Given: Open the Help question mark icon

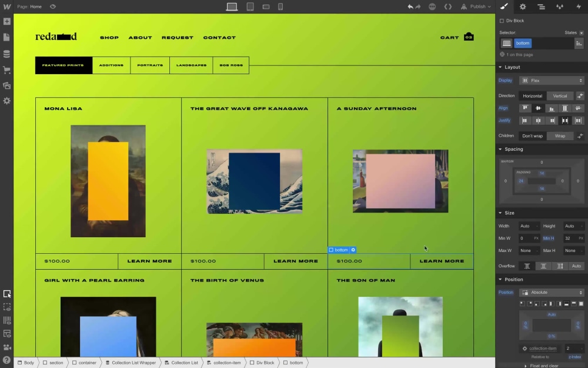Looking at the screenshot, I should [6, 360].
